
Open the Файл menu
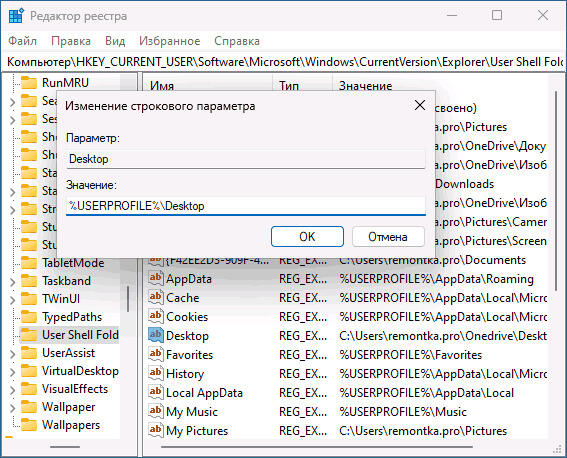pyautogui.click(x=22, y=41)
